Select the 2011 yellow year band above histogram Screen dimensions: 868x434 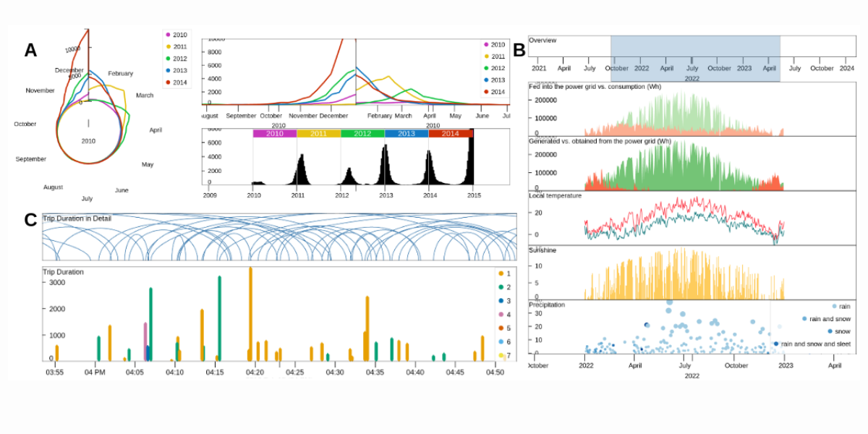(318, 134)
